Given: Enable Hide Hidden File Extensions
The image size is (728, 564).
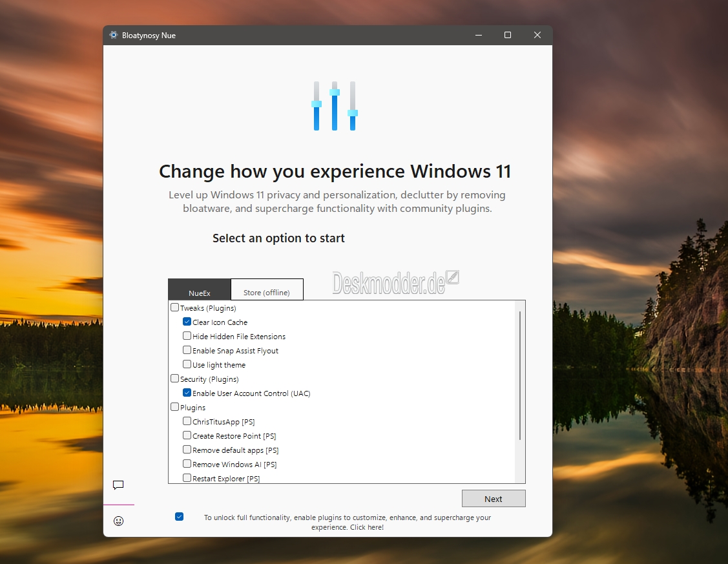Looking at the screenshot, I should (187, 335).
